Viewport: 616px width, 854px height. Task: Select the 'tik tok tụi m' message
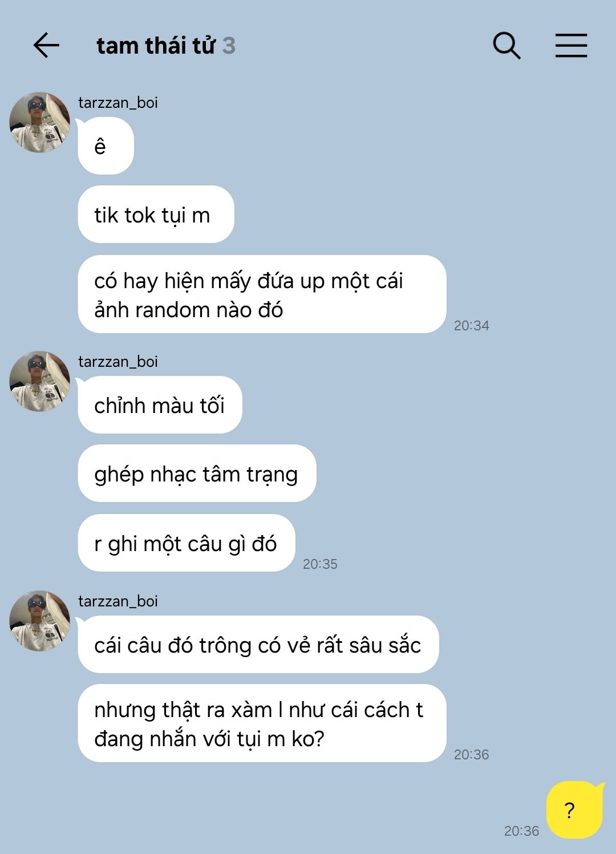pyautogui.click(x=156, y=214)
